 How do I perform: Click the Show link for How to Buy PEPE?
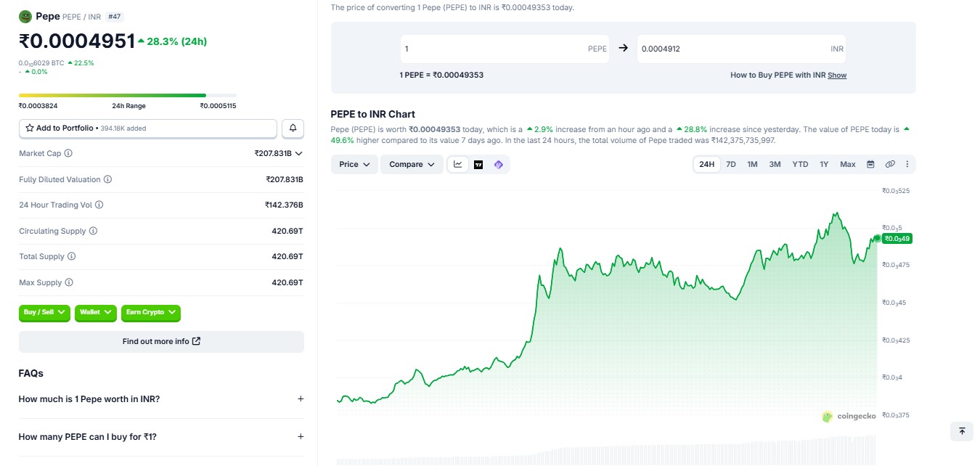pyautogui.click(x=837, y=75)
